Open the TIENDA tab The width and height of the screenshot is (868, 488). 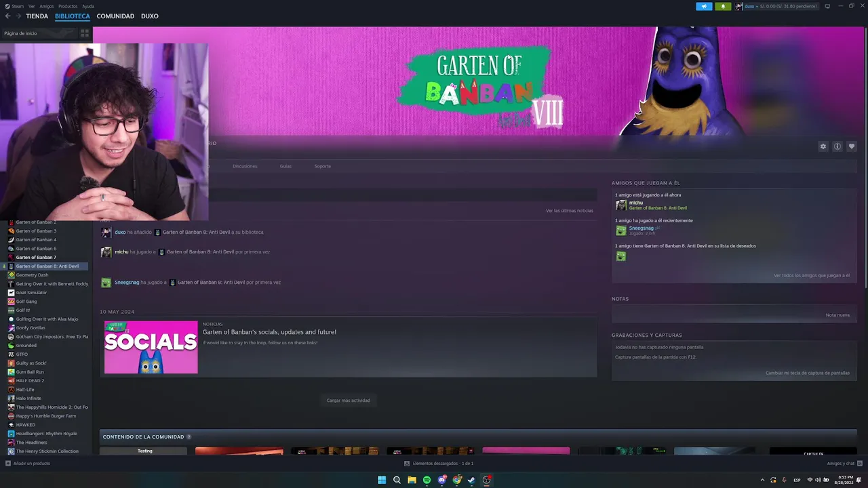tap(37, 16)
